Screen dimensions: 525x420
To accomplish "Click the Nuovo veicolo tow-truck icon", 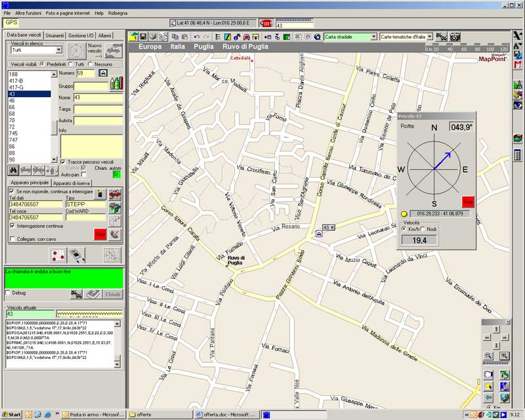I will [x=114, y=51].
